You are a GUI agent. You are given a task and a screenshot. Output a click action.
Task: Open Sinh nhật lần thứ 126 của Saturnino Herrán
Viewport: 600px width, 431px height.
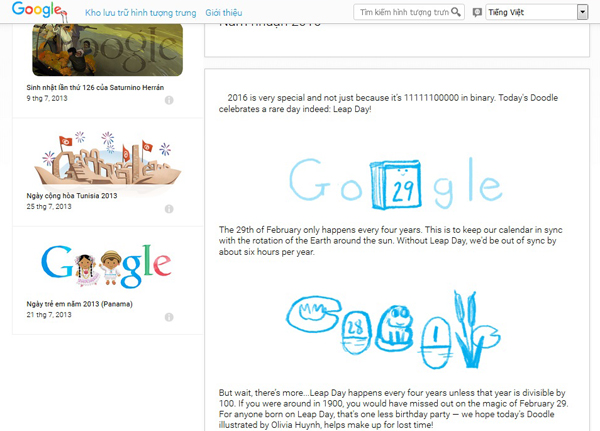(95, 87)
